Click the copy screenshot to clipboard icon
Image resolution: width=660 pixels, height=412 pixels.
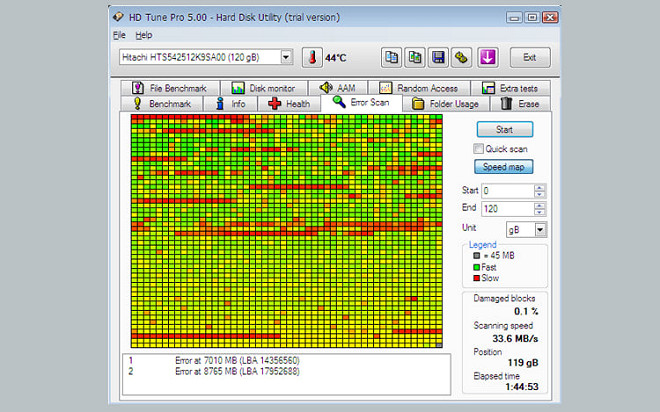(x=415, y=57)
